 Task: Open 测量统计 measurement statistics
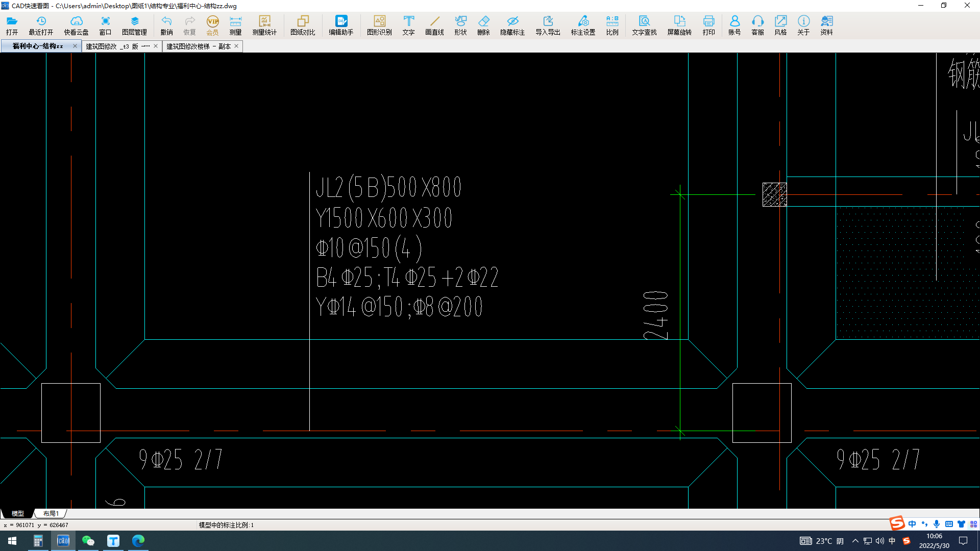click(264, 26)
